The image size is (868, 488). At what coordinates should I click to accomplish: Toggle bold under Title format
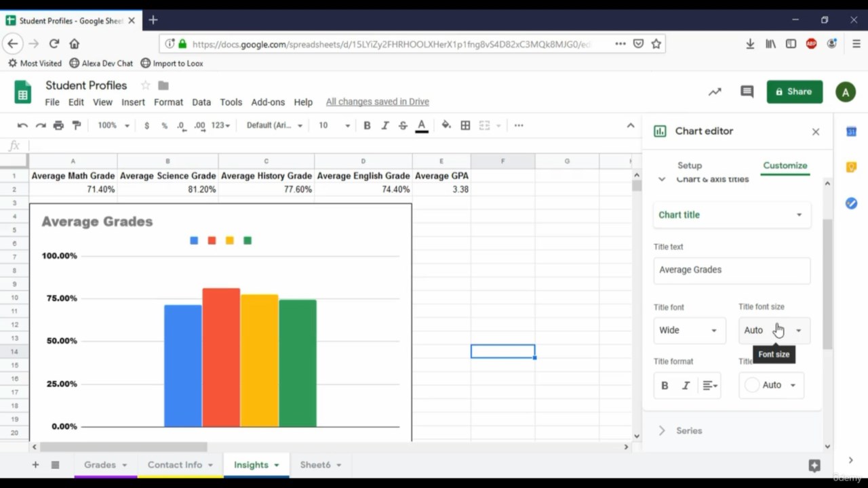point(665,385)
